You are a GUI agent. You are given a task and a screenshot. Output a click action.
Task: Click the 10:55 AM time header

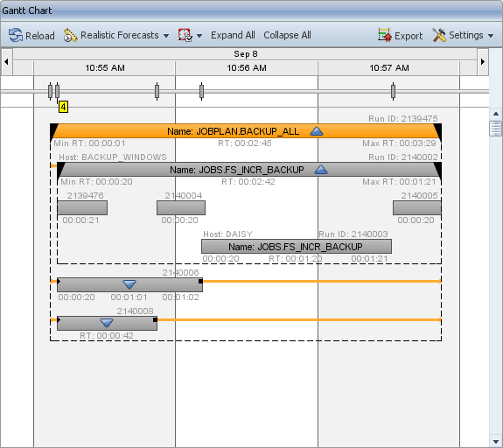105,68
